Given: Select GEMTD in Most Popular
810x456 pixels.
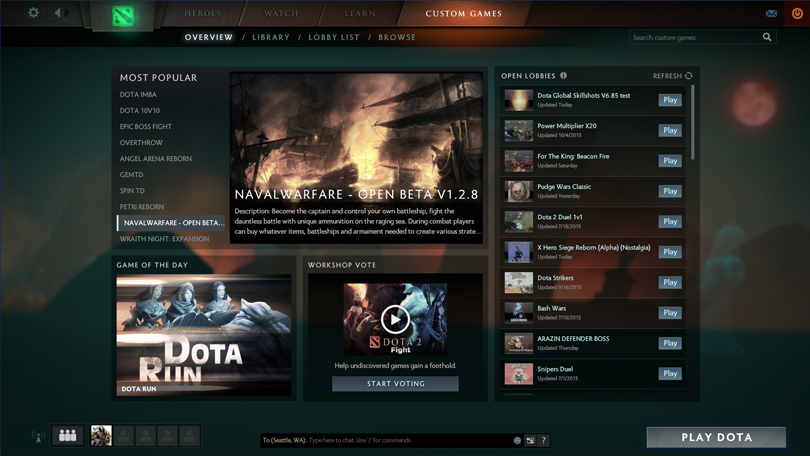Looking at the screenshot, I should tap(131, 175).
